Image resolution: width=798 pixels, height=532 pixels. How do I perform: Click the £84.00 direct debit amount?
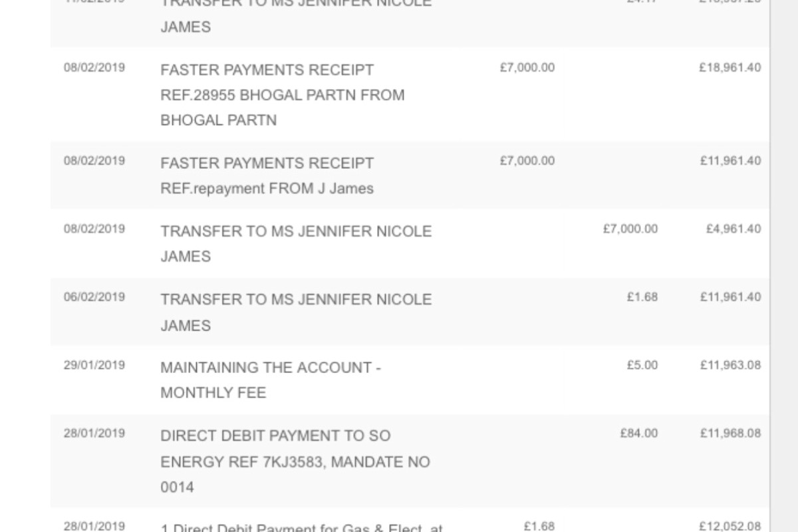pos(638,434)
